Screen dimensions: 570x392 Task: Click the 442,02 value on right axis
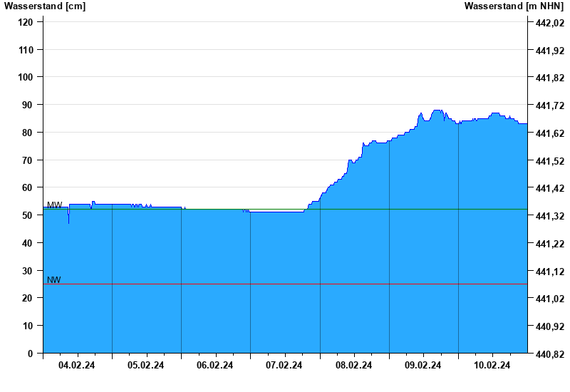550,23
